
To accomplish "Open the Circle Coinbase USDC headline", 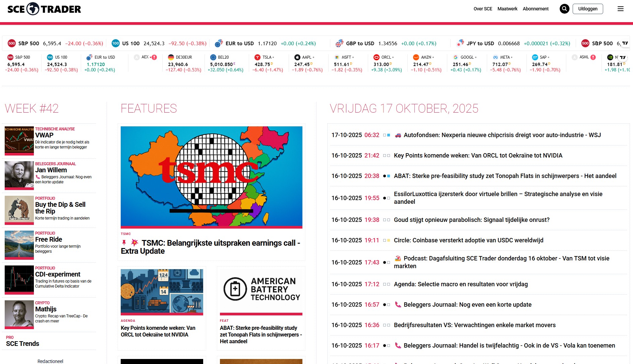I will click(x=469, y=240).
